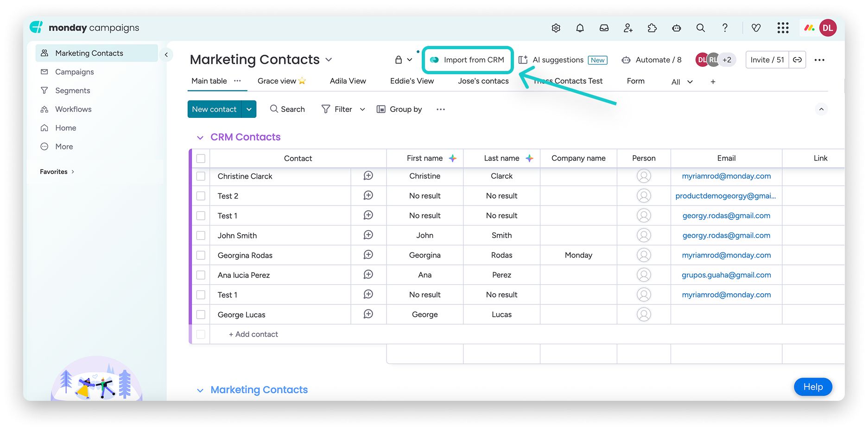Click the DL user avatar
This screenshot has width=868, height=431.
point(828,28)
